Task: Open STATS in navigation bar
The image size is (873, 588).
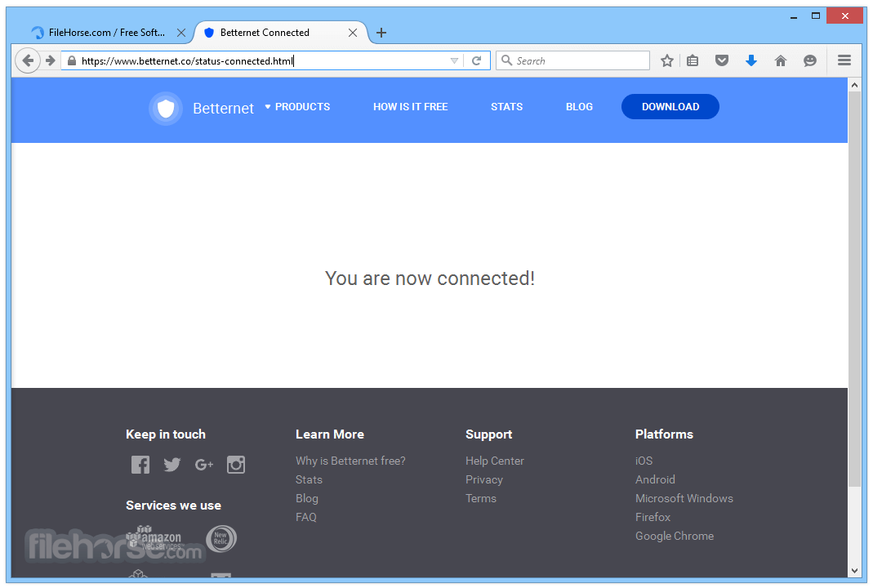Action: pyautogui.click(x=506, y=106)
